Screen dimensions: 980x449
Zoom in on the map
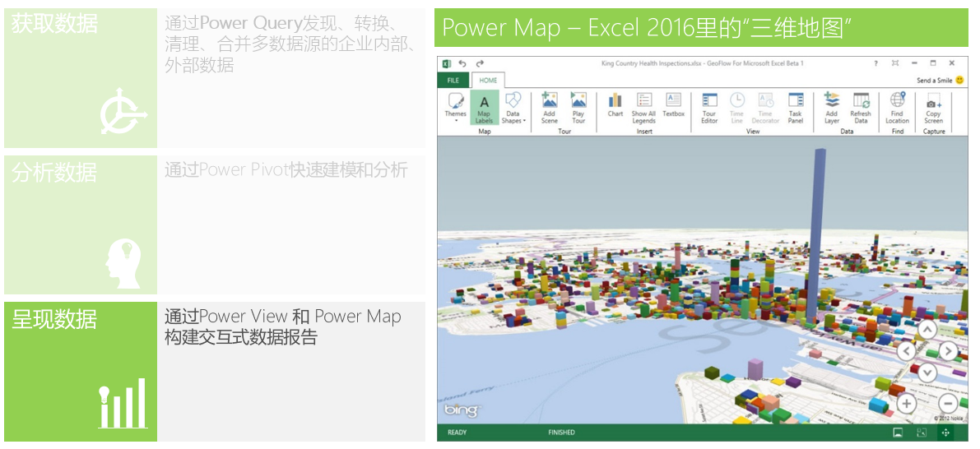point(906,404)
